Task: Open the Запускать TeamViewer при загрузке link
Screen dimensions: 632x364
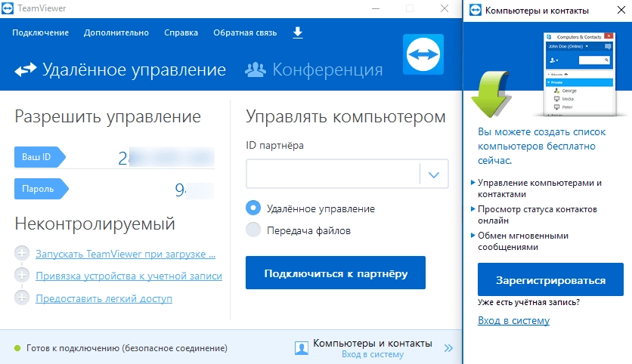Action: coord(125,254)
